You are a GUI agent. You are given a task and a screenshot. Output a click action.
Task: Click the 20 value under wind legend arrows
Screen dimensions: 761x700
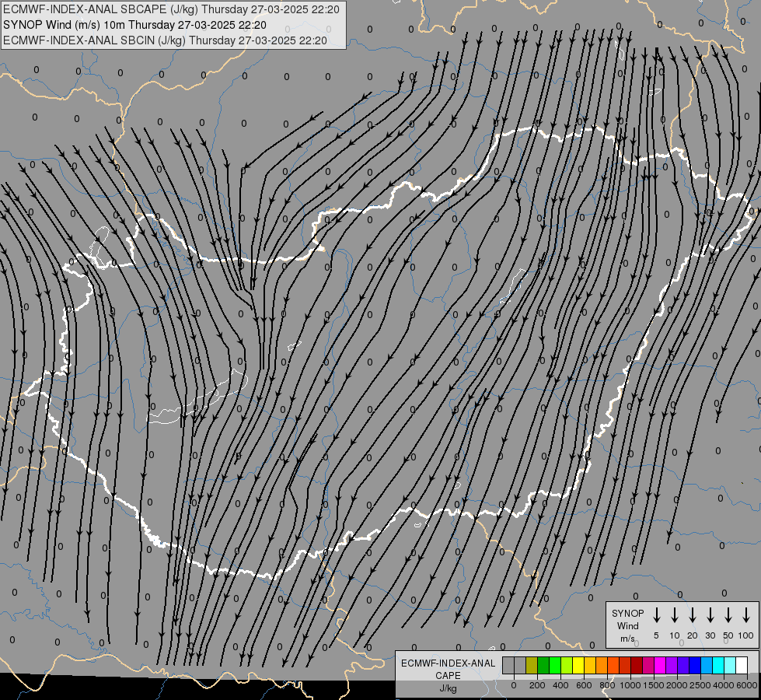tap(693, 635)
